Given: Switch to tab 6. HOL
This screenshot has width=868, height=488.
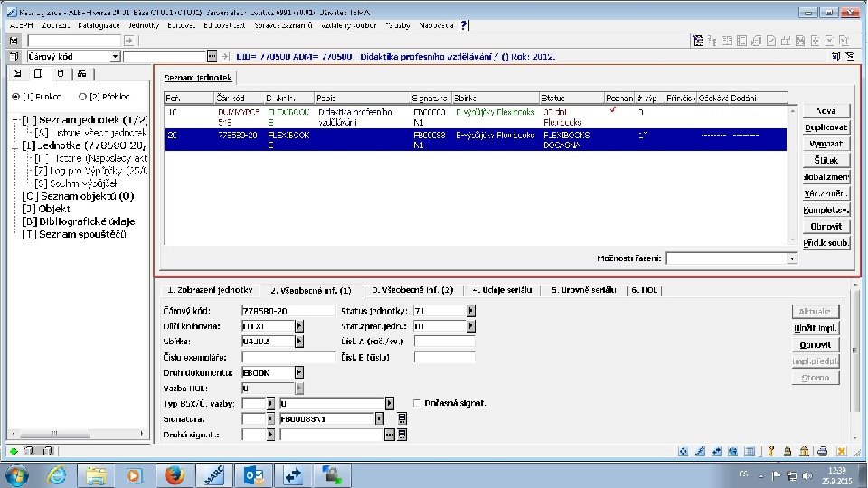Looking at the screenshot, I should (645, 290).
